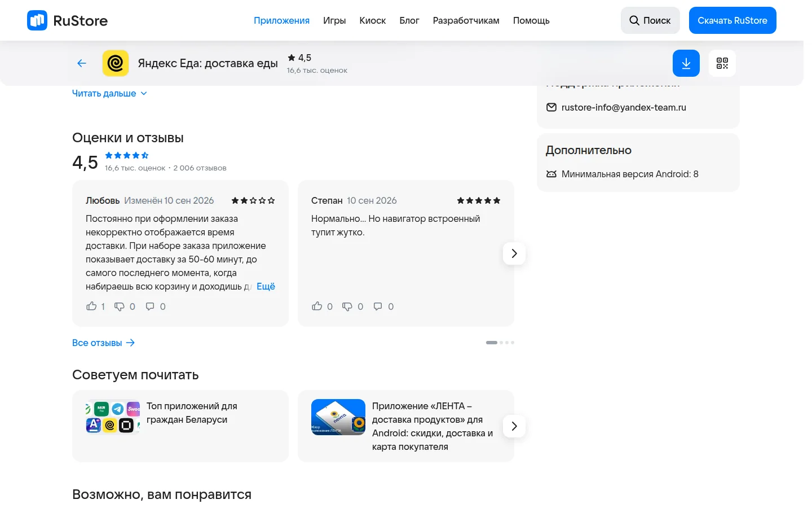Click the 2 006 отзывов count
812x508 pixels.
[x=200, y=168]
